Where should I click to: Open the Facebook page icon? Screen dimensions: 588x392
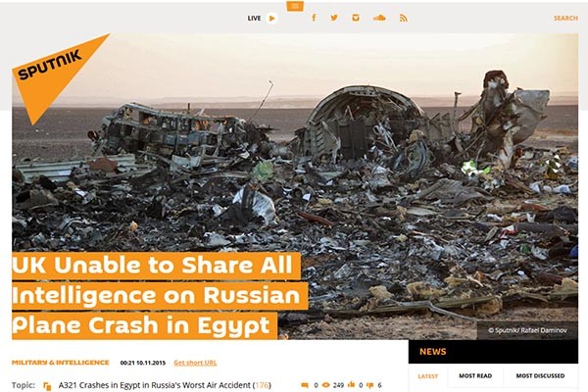point(314,18)
